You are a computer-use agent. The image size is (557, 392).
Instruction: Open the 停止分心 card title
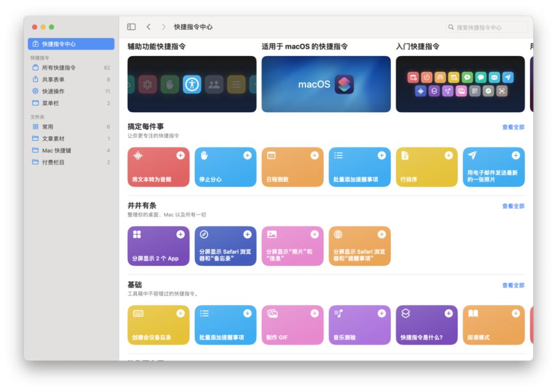point(210,179)
